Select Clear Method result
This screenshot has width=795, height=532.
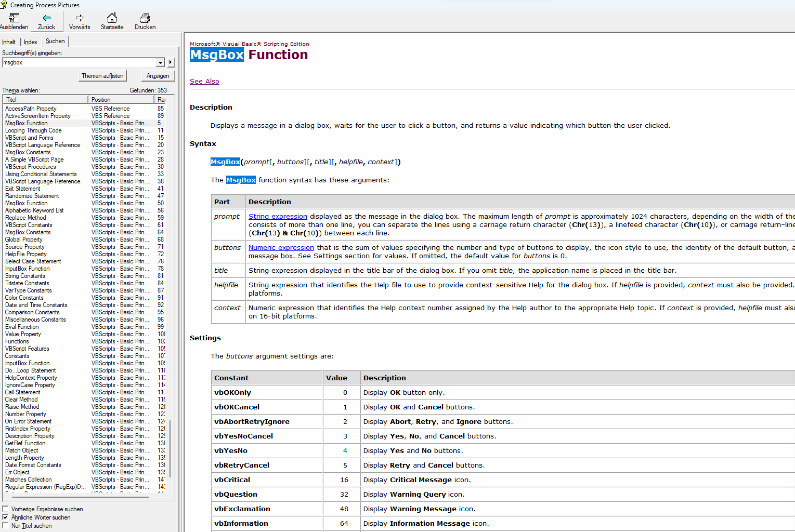click(21, 400)
